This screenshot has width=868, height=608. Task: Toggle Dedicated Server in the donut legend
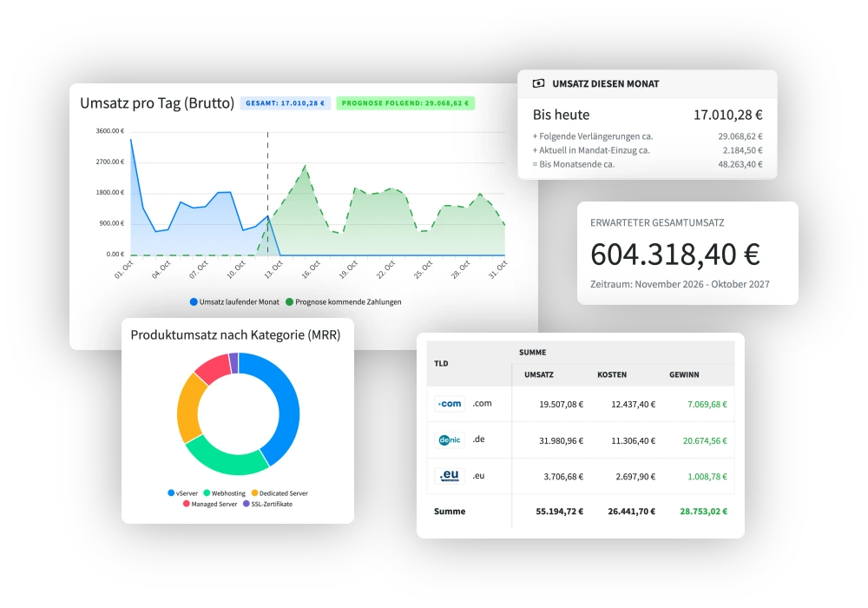point(279,492)
